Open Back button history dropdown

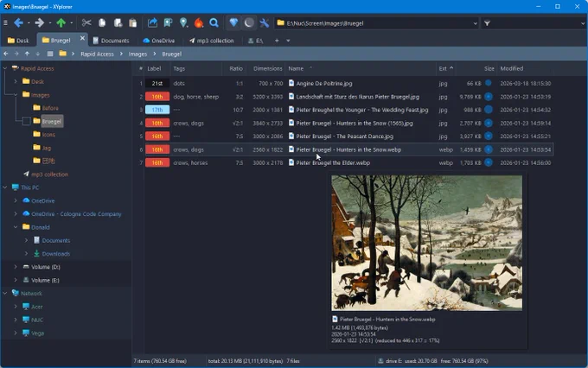tap(29, 23)
